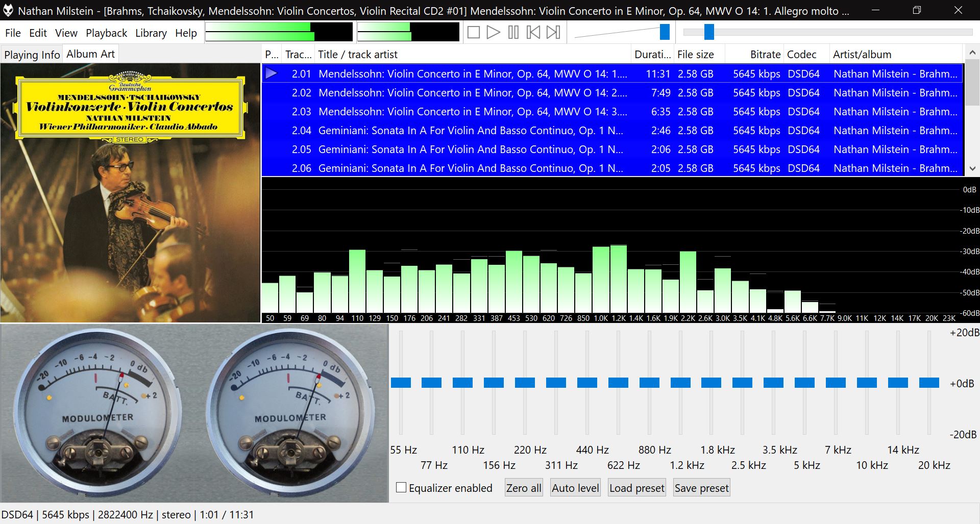This screenshot has width=980, height=524.
Task: Skip to the previous track
Action: (533, 33)
